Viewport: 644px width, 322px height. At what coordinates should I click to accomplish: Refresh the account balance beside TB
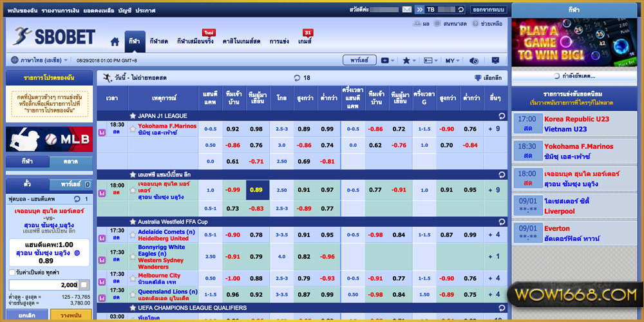click(460, 10)
